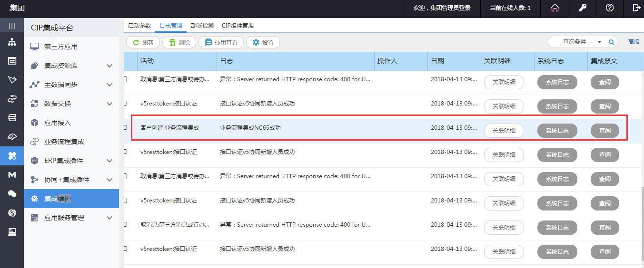Click the home icon in top bar
The width and height of the screenshot is (644, 268).
click(x=555, y=8)
